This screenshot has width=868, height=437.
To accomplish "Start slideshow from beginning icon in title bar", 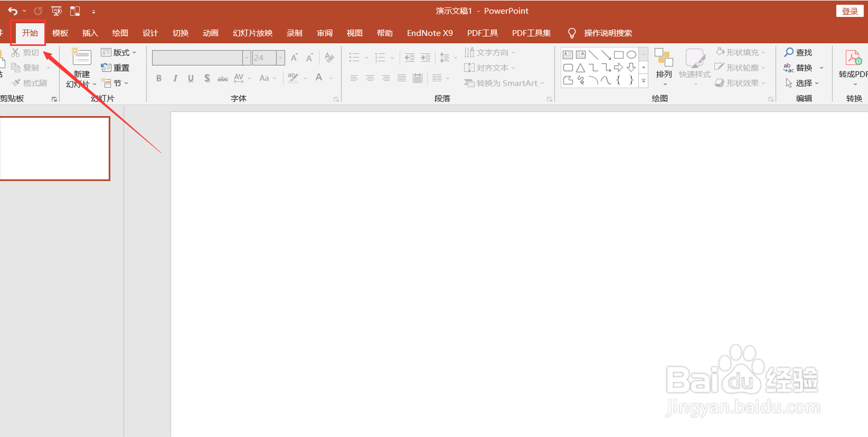I will pos(56,11).
